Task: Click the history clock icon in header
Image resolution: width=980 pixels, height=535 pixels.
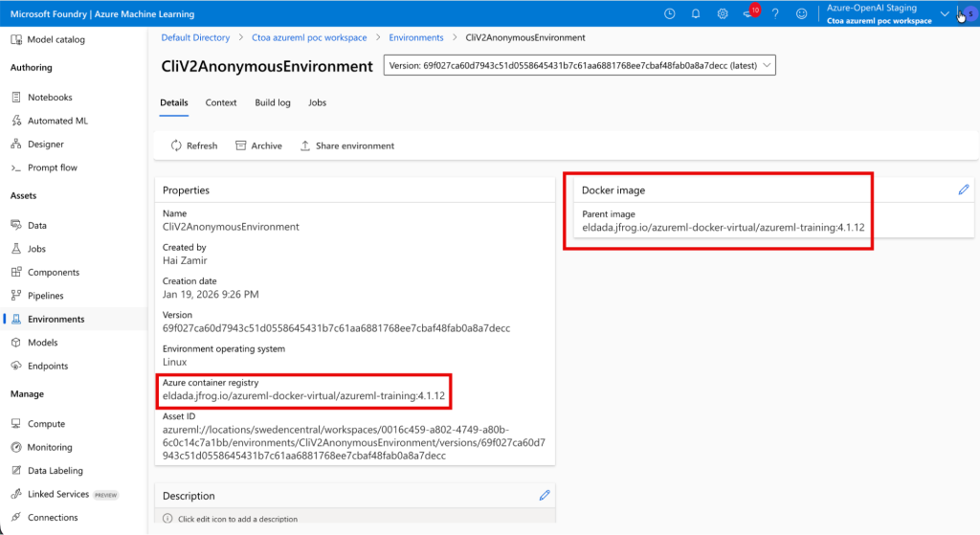Action: point(669,14)
